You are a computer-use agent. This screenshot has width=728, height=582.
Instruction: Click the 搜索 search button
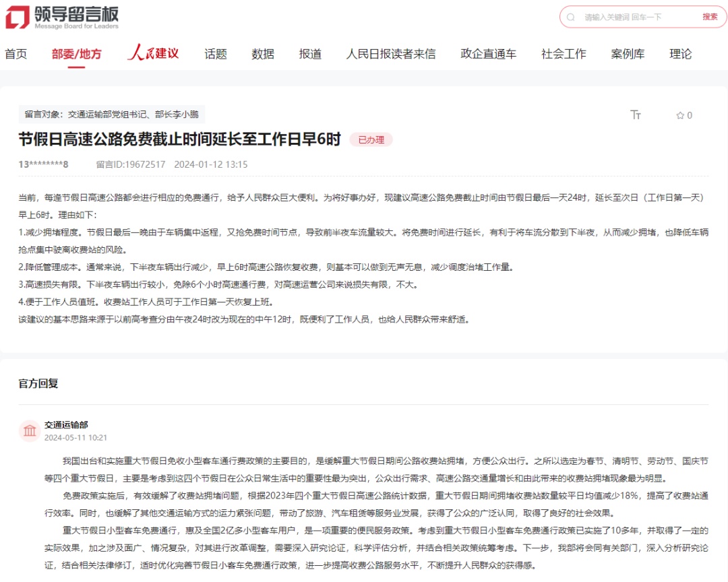click(709, 16)
